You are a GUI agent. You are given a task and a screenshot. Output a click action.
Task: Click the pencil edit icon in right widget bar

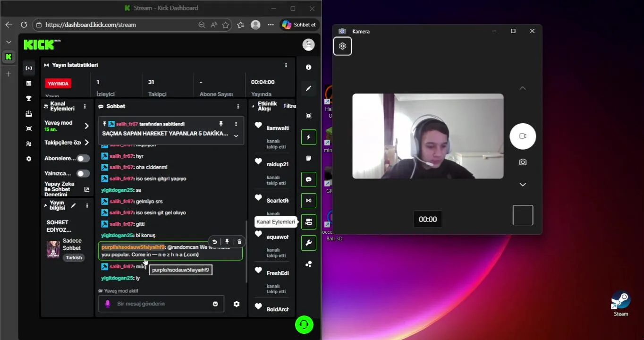(x=308, y=88)
